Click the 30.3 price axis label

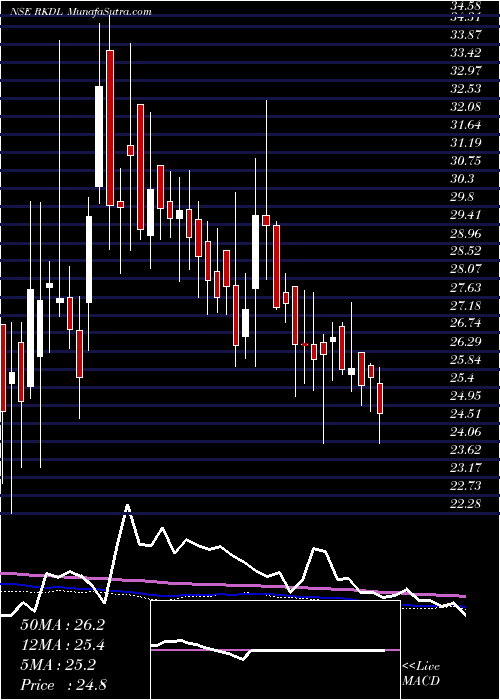point(462,179)
